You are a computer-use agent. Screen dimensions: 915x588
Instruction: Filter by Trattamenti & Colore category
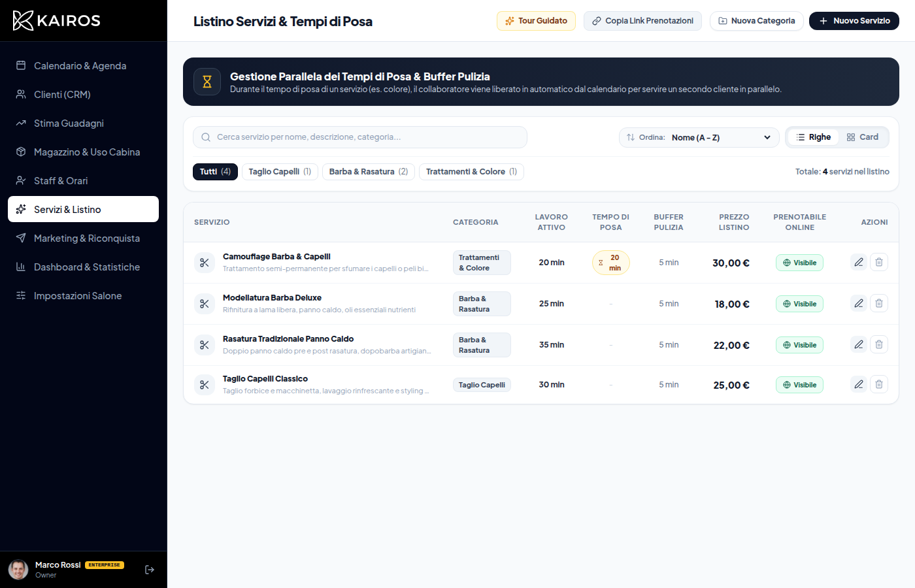(471, 172)
